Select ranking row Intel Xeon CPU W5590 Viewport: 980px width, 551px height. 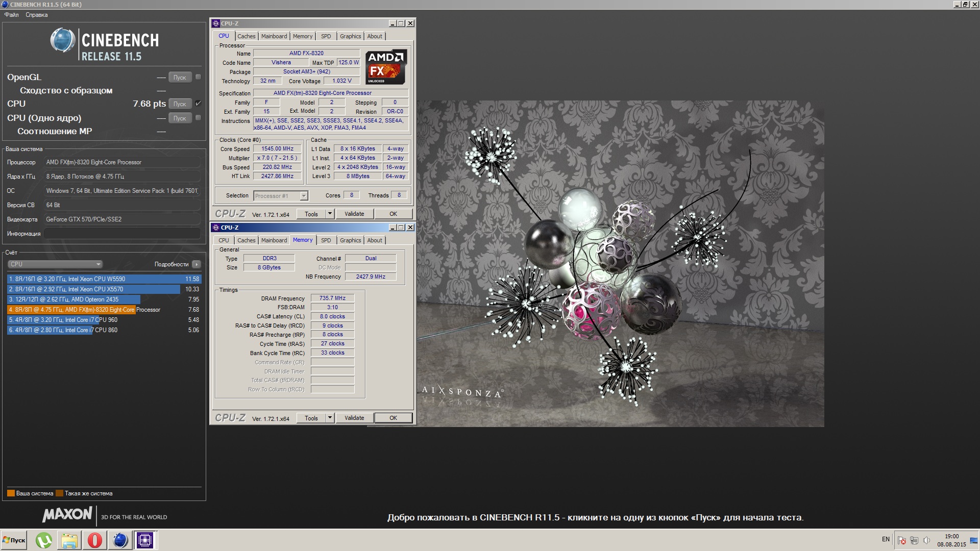coord(104,279)
